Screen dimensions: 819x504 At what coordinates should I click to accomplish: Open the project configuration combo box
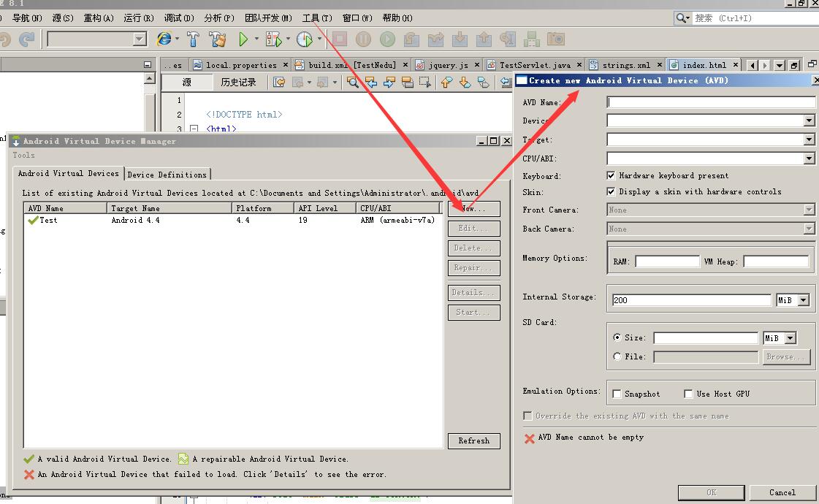point(97,39)
